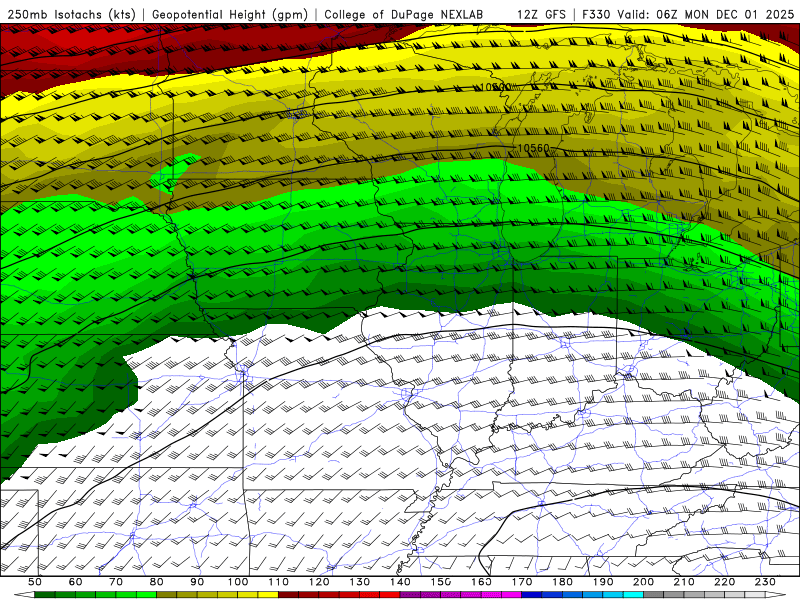Click the 100 value on the color scale
800x600 pixels.
238,582
